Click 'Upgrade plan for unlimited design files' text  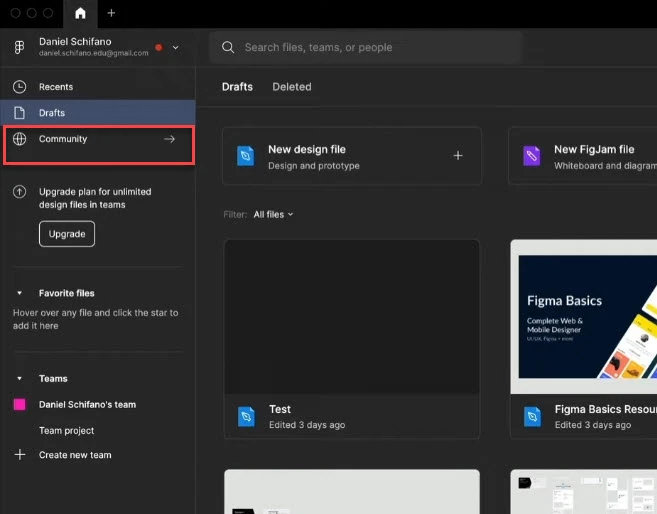(95, 198)
